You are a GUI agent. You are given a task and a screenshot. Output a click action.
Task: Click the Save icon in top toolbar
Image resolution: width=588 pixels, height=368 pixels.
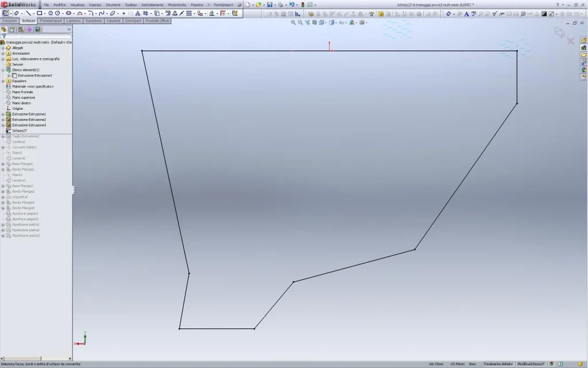(x=269, y=5)
